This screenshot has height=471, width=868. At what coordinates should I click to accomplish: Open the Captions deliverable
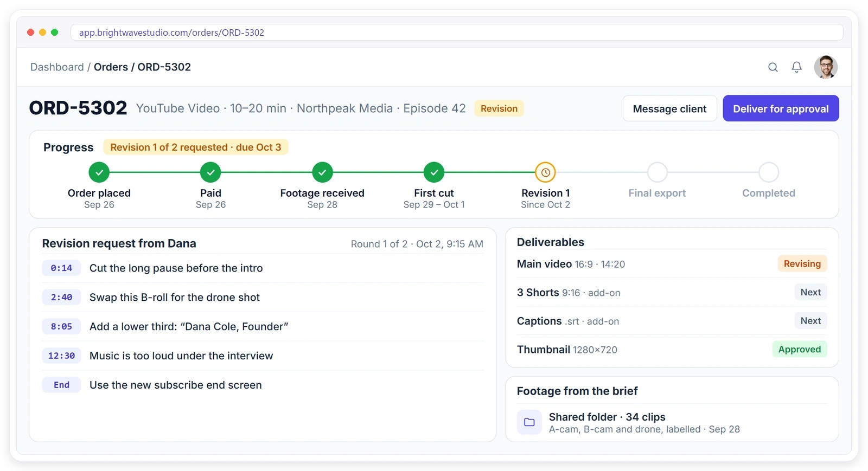(x=672, y=321)
